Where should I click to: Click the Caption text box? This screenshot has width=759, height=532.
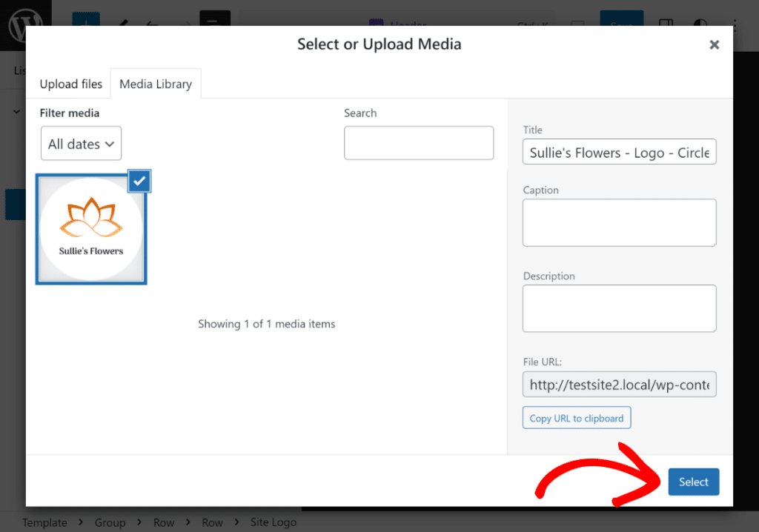619,222
